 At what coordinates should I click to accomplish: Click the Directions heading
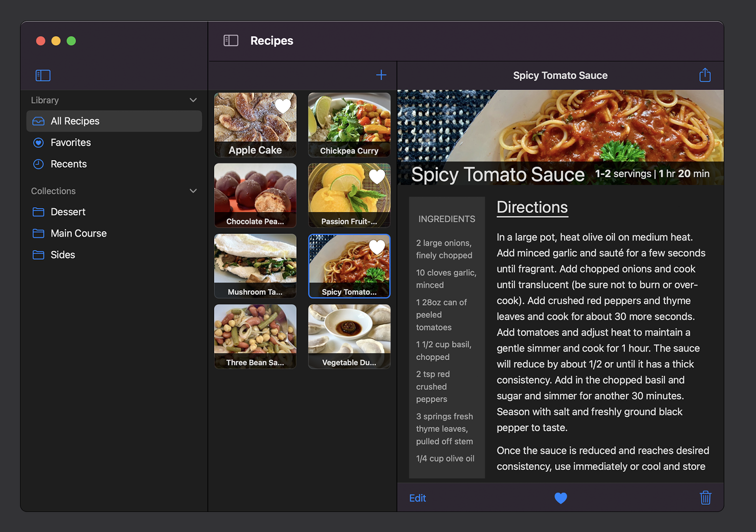[x=532, y=207]
